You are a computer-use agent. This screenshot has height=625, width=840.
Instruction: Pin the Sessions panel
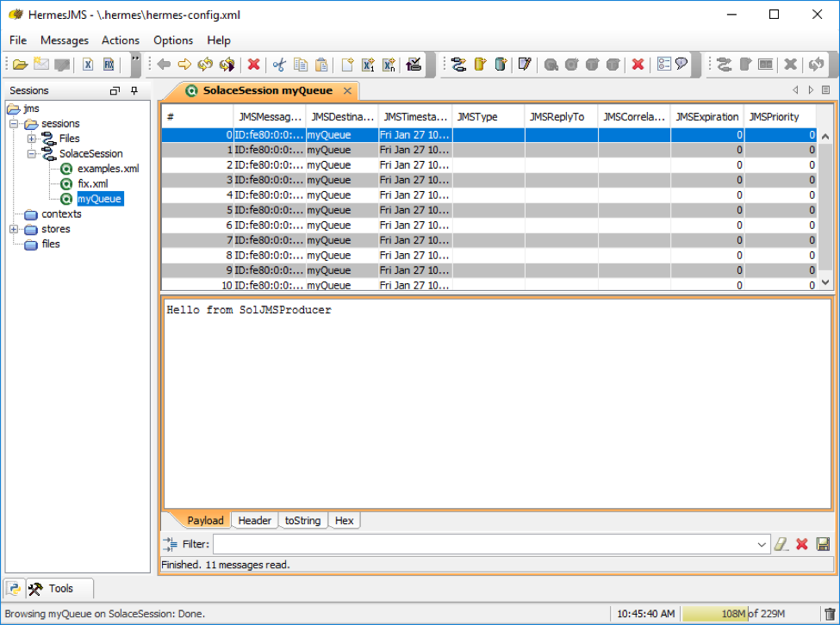(134, 90)
